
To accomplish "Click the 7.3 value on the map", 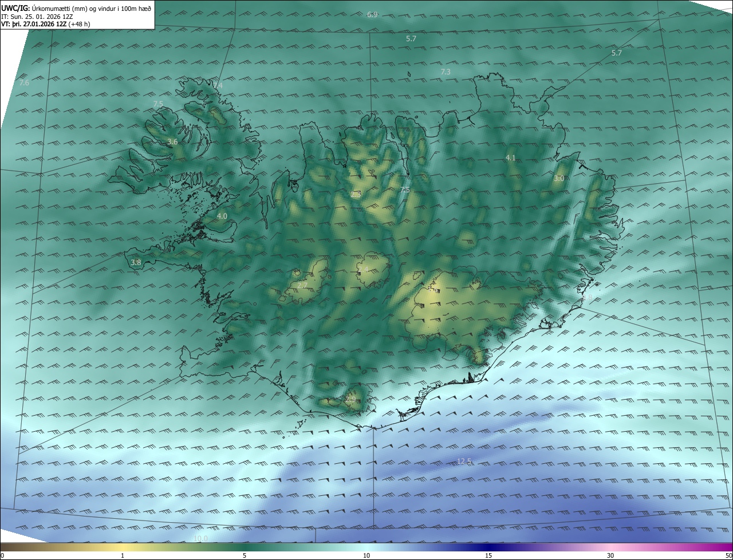I will (446, 72).
